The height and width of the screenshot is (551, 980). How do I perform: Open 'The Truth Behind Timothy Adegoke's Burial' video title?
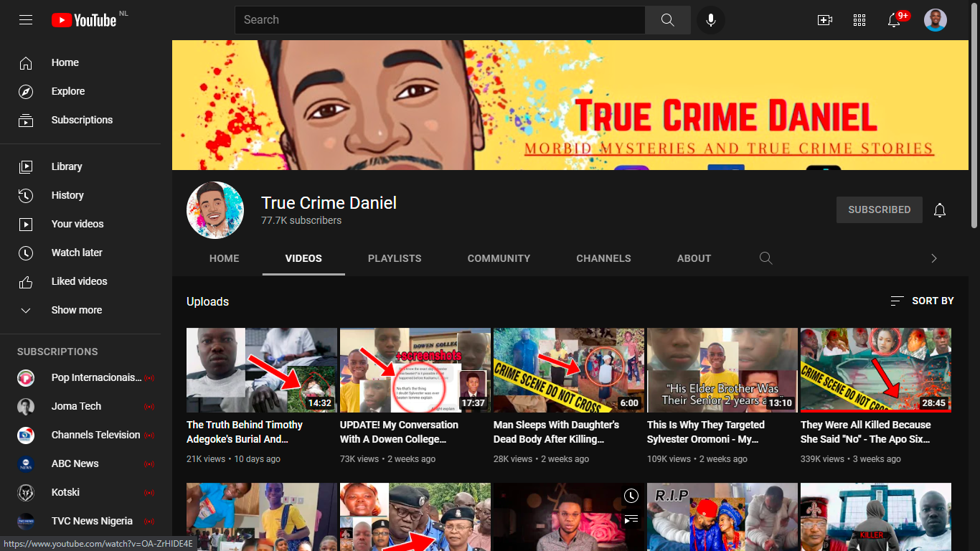point(245,432)
